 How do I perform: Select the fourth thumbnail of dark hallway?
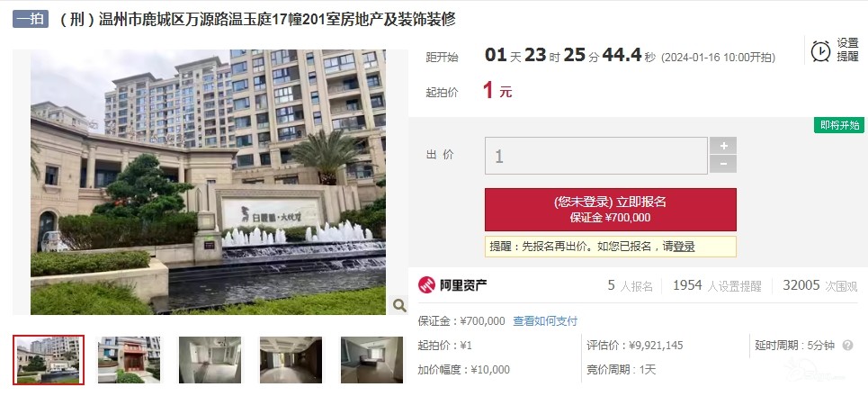coord(291,360)
